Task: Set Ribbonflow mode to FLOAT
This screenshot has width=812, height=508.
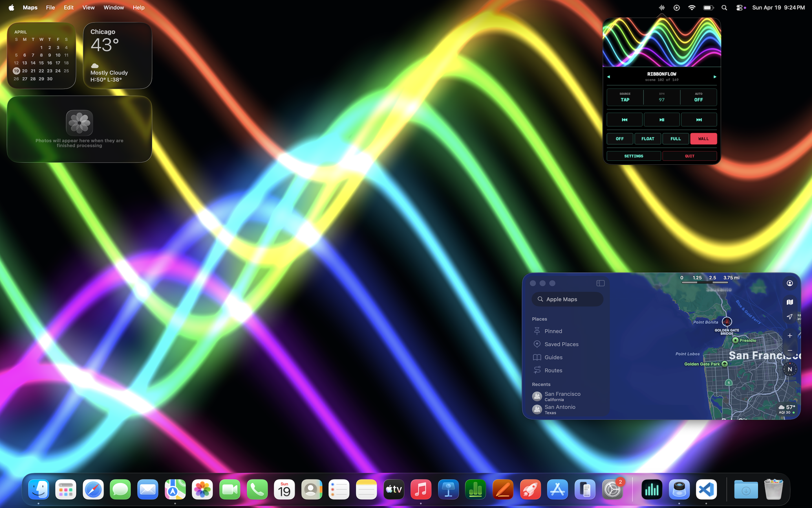Action: tap(648, 139)
